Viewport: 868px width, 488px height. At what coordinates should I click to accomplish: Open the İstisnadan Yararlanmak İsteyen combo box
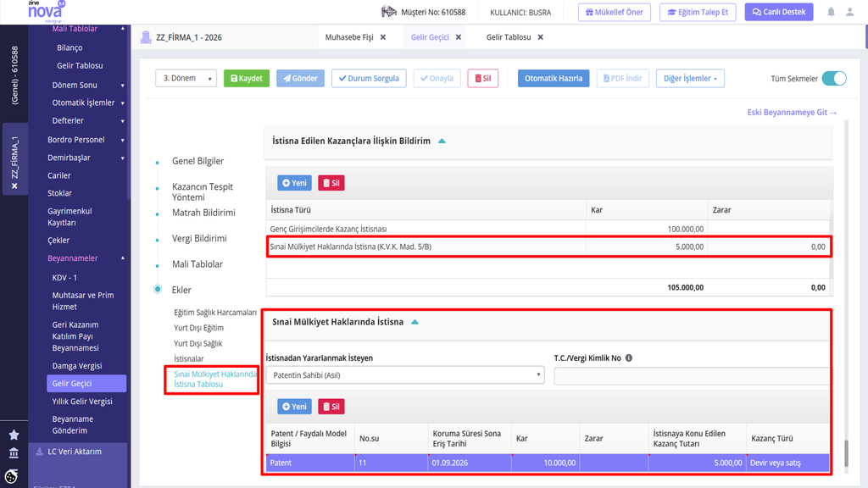(405, 375)
